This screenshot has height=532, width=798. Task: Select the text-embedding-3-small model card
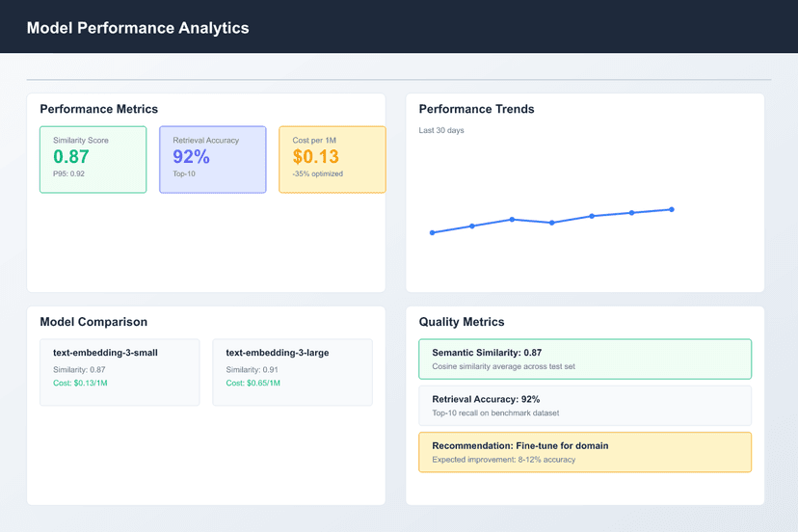[120, 371]
